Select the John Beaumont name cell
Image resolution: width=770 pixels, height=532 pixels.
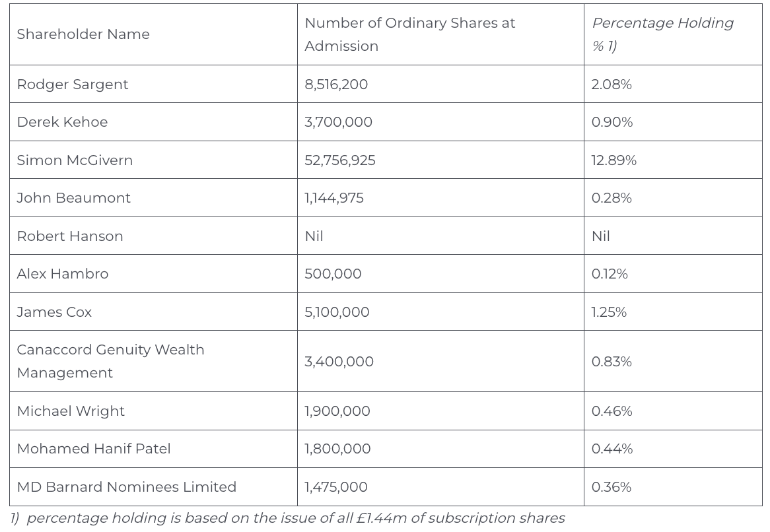point(74,198)
